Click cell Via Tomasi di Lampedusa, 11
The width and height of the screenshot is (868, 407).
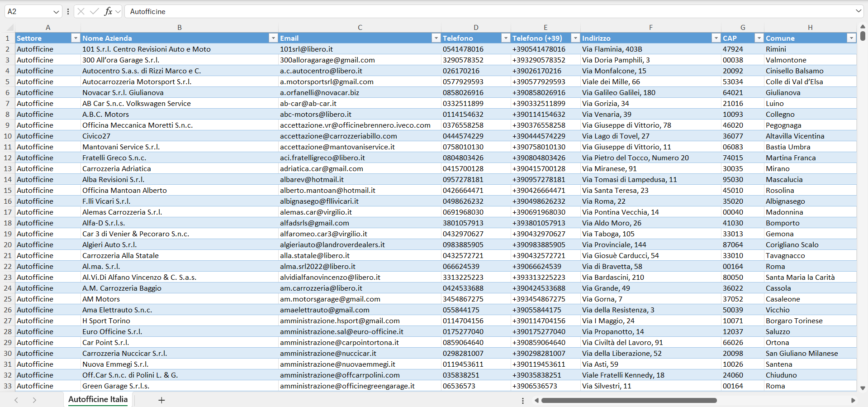tap(651, 179)
